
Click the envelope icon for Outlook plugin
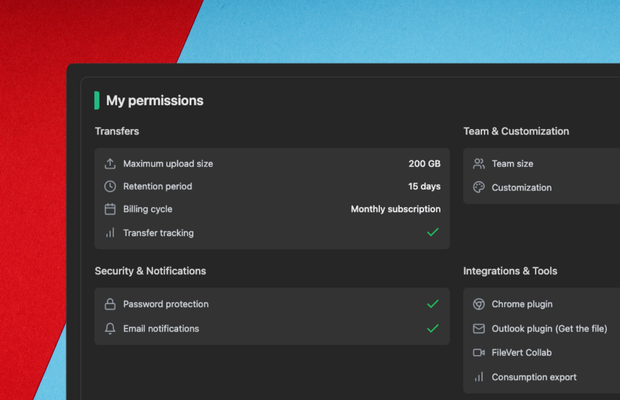(x=479, y=329)
